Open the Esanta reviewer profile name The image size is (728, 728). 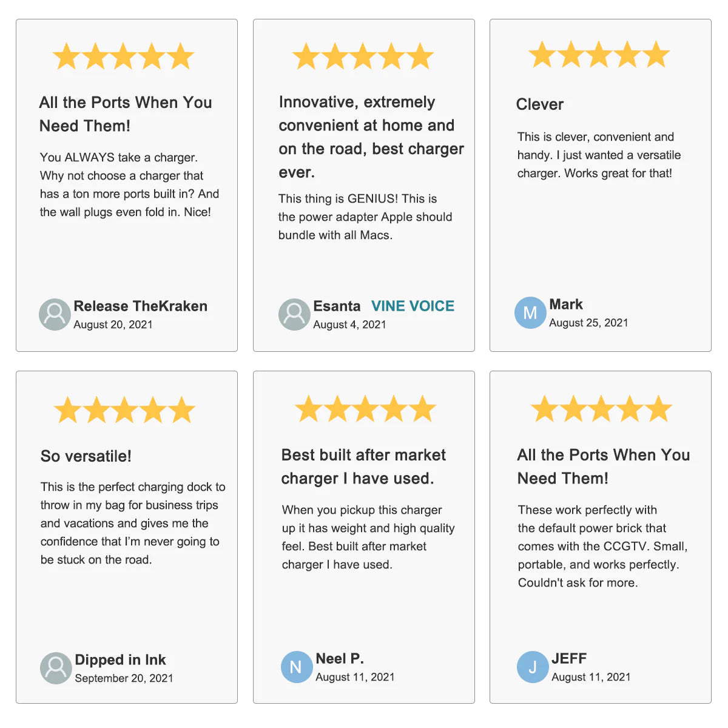(x=337, y=306)
